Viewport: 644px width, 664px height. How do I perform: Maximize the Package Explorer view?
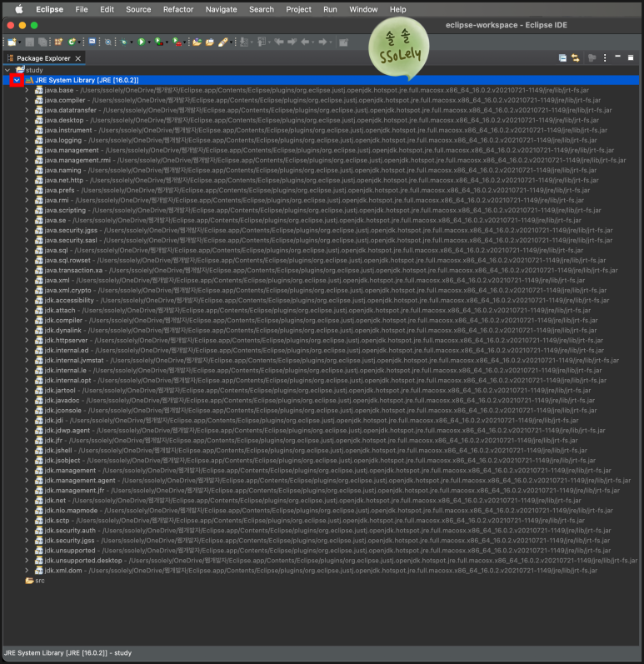[x=631, y=57]
